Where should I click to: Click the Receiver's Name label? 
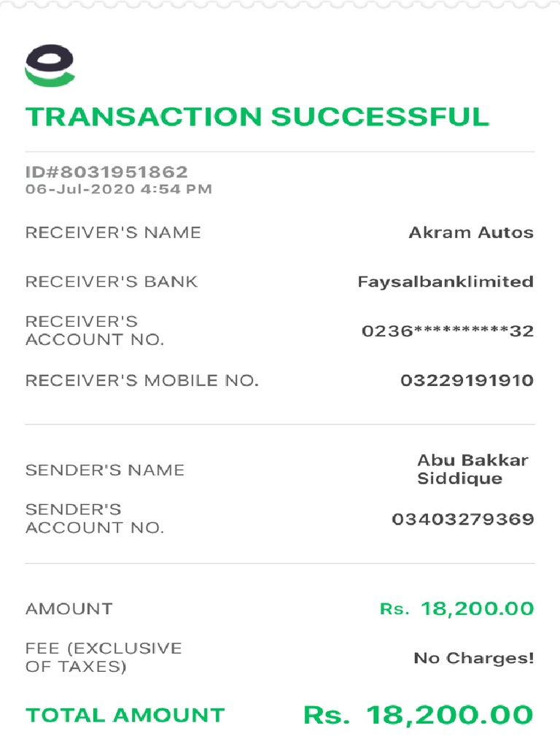coord(113,233)
